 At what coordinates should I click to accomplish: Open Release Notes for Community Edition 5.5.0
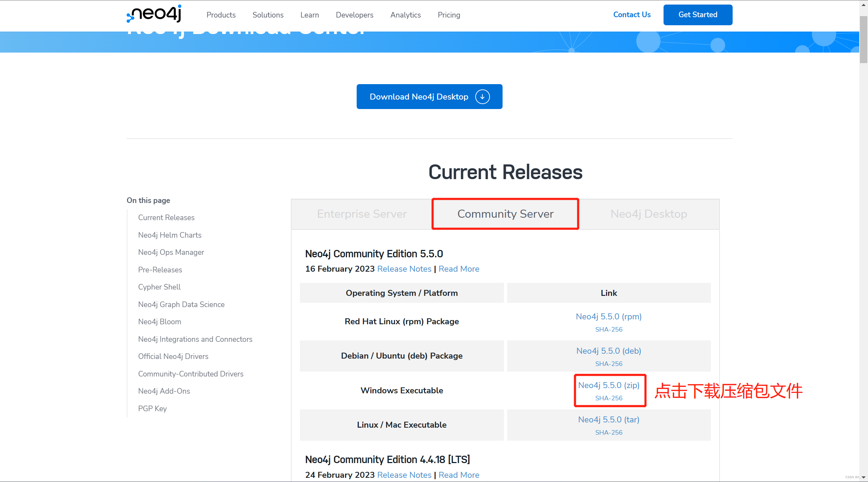tap(404, 269)
